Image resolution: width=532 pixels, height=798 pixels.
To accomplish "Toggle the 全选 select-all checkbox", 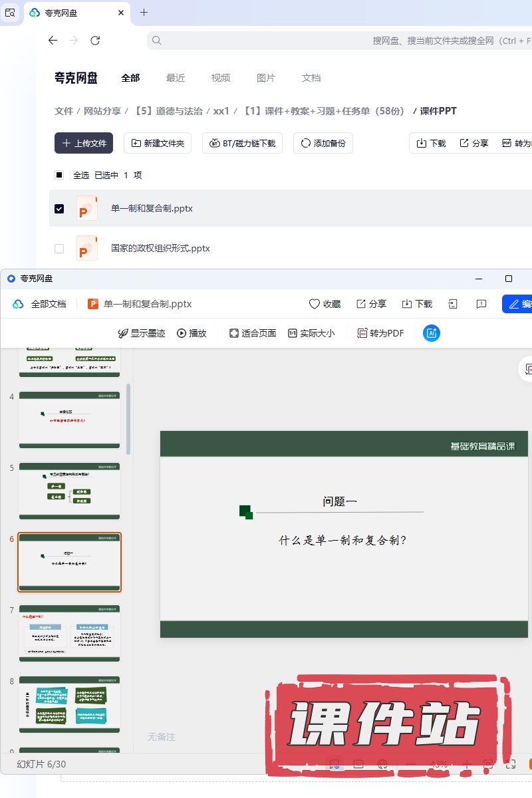I will click(59, 175).
